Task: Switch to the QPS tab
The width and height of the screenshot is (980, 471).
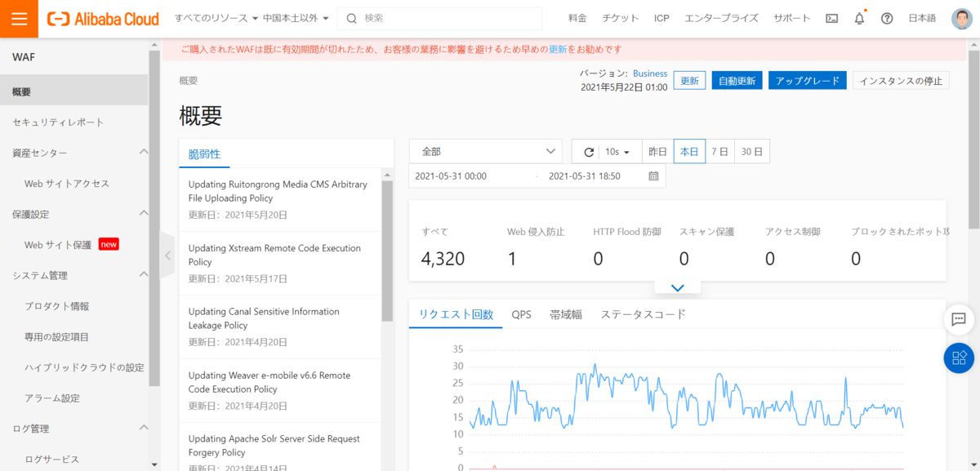Action: [x=522, y=314]
